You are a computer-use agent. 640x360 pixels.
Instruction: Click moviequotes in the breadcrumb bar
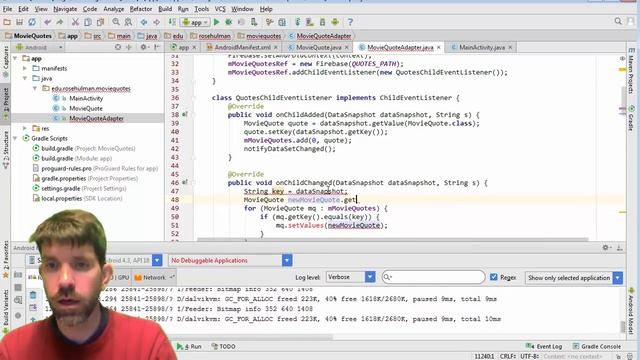click(264, 36)
